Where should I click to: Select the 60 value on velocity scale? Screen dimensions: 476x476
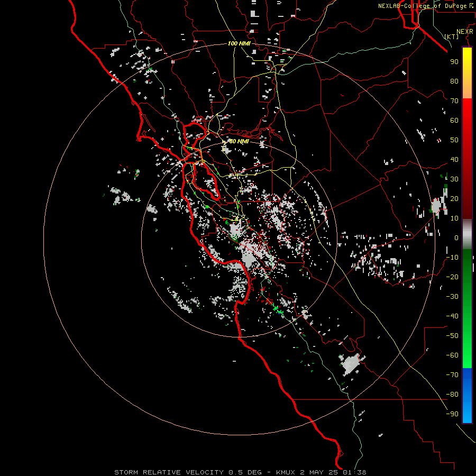[x=454, y=121]
